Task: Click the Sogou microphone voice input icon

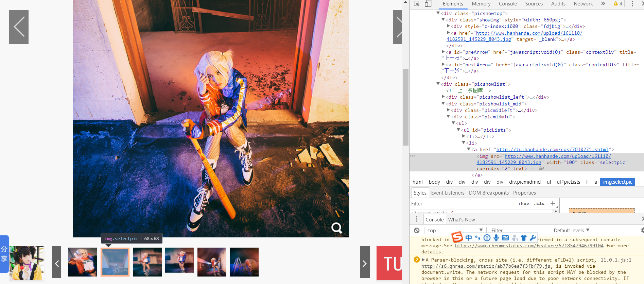Action: coord(496,238)
